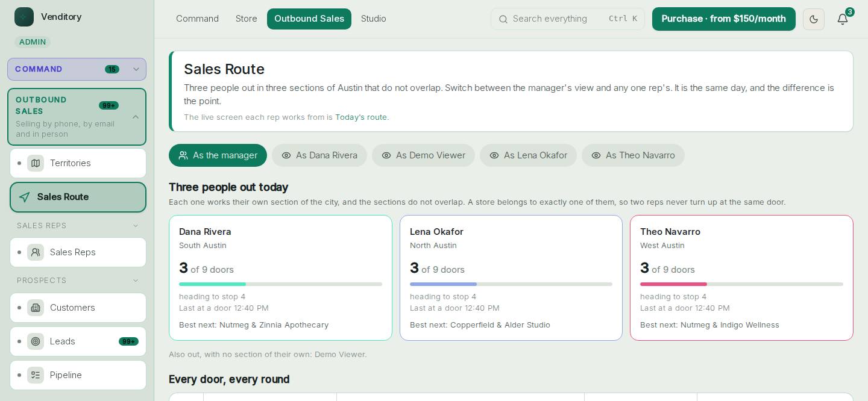Image resolution: width=868 pixels, height=401 pixels.
Task: Follow the Today's route link
Action: tap(361, 117)
